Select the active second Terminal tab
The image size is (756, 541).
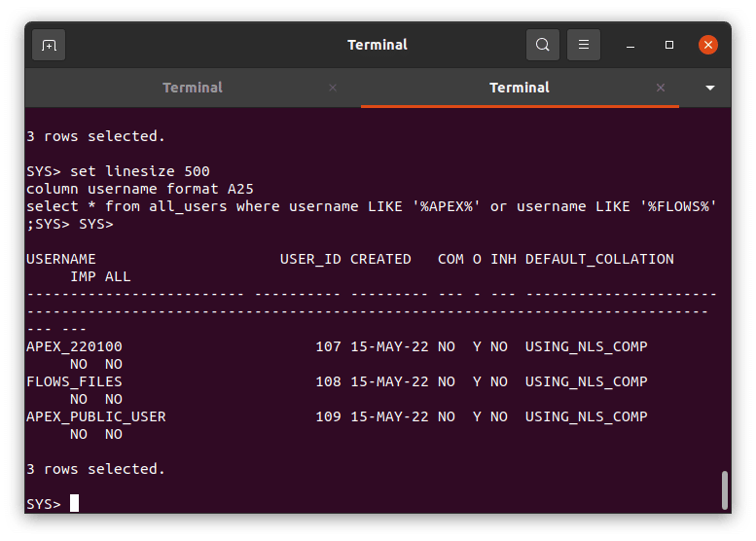(x=519, y=88)
